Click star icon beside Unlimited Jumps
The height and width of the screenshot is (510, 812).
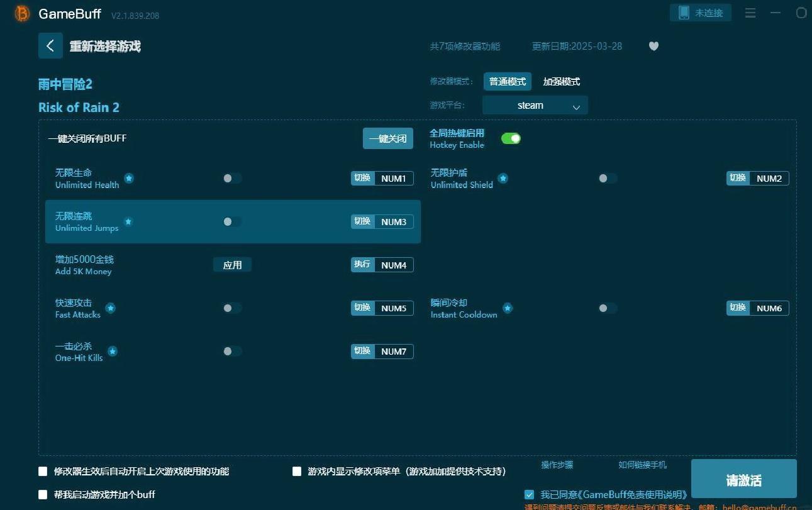click(128, 222)
